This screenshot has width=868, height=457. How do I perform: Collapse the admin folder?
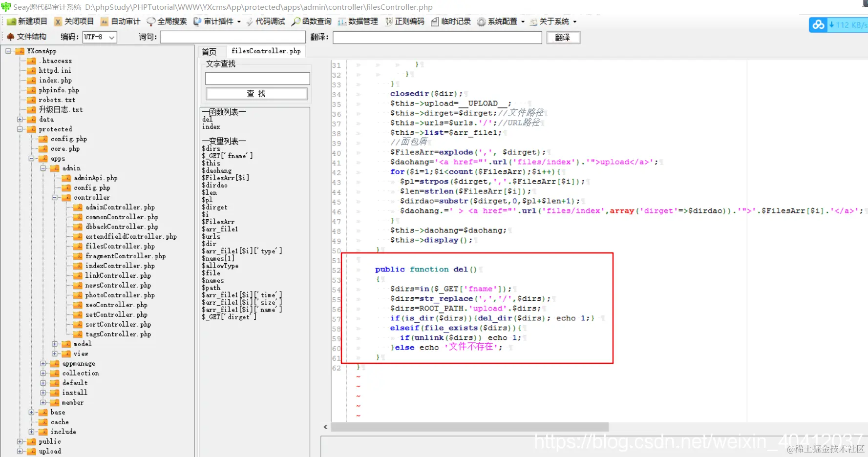43,168
